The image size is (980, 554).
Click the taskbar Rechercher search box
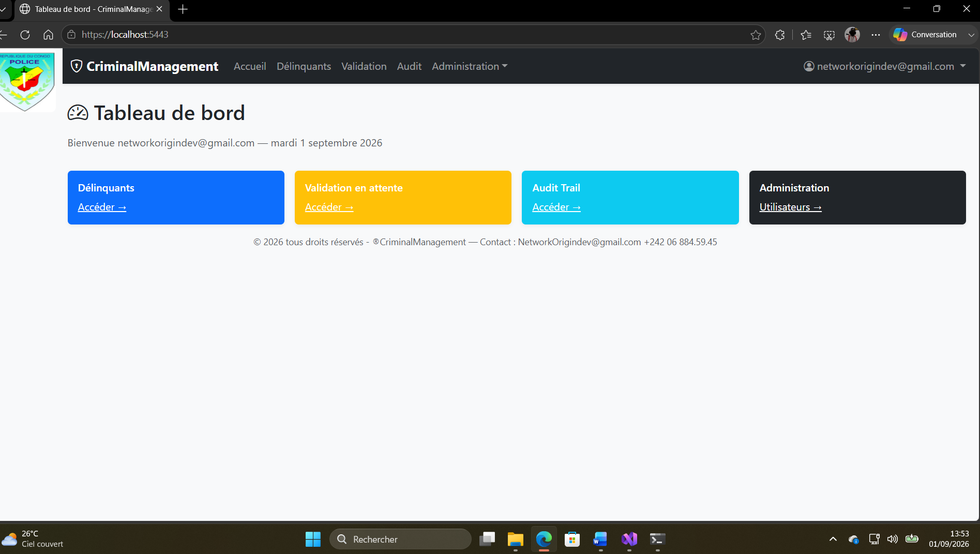coord(400,539)
